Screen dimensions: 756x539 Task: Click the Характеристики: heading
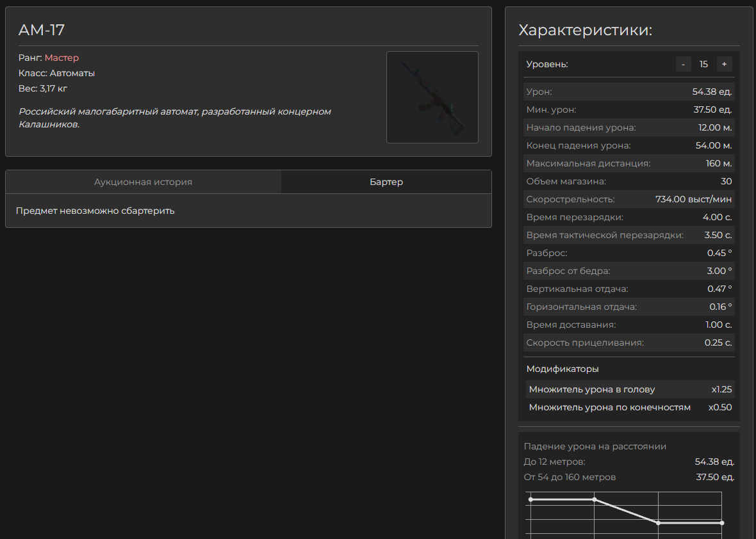pyautogui.click(x=586, y=30)
